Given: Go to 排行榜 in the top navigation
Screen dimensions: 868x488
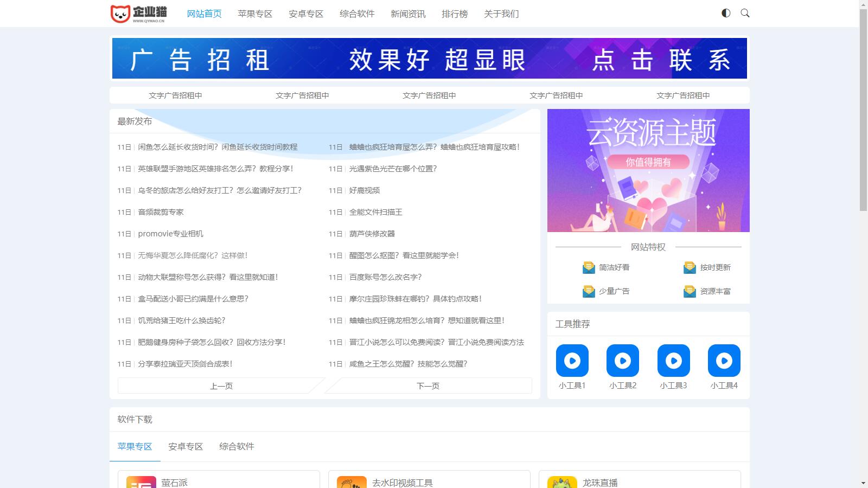Looking at the screenshot, I should click(x=455, y=14).
